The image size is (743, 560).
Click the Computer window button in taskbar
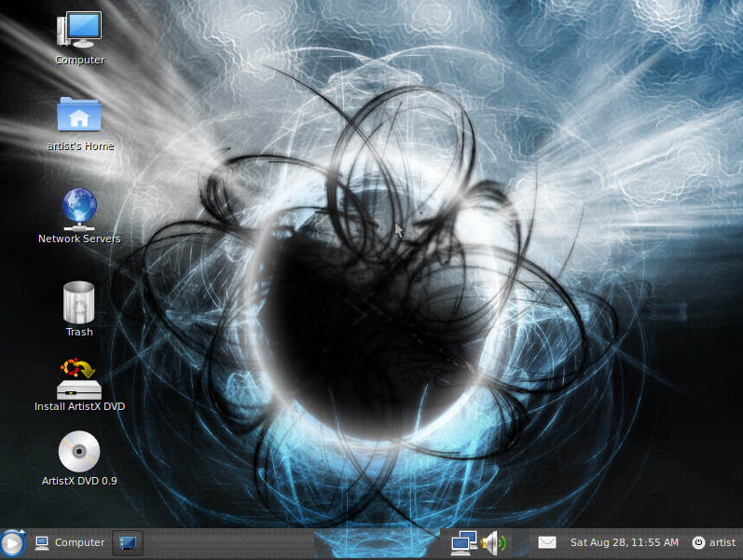pos(70,542)
